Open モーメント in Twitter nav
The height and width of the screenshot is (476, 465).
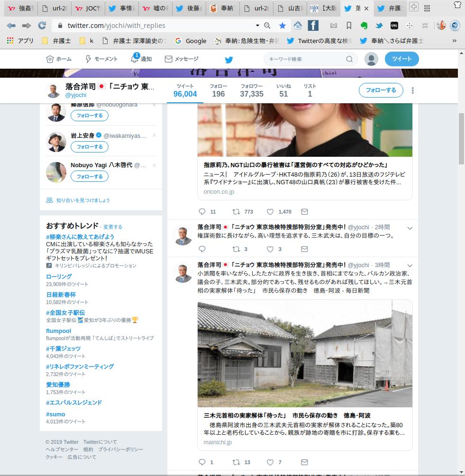[x=101, y=59]
